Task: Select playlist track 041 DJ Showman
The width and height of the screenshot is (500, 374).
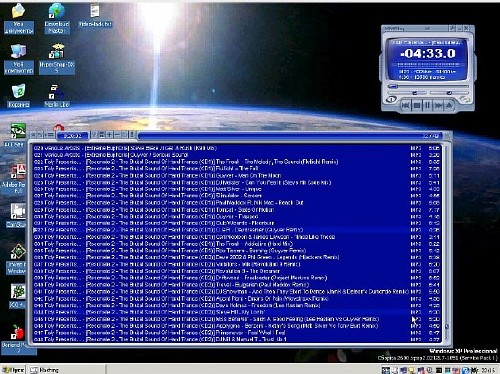Action: [237, 292]
